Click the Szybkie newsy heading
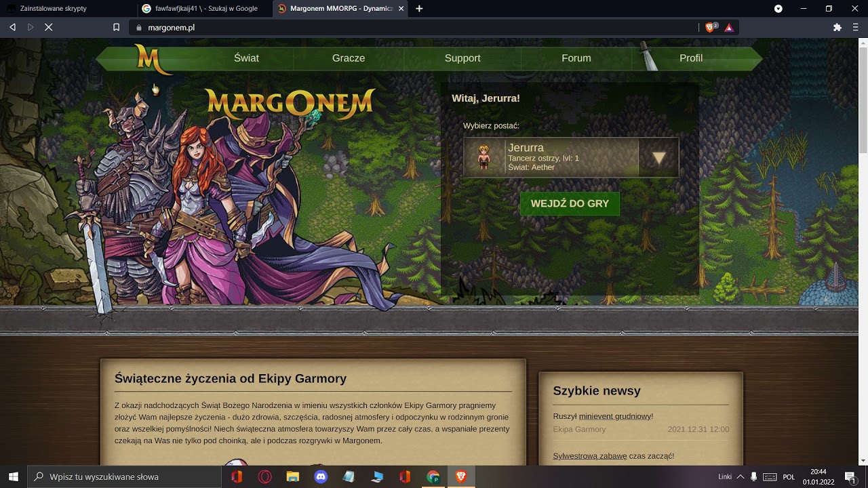 click(597, 391)
